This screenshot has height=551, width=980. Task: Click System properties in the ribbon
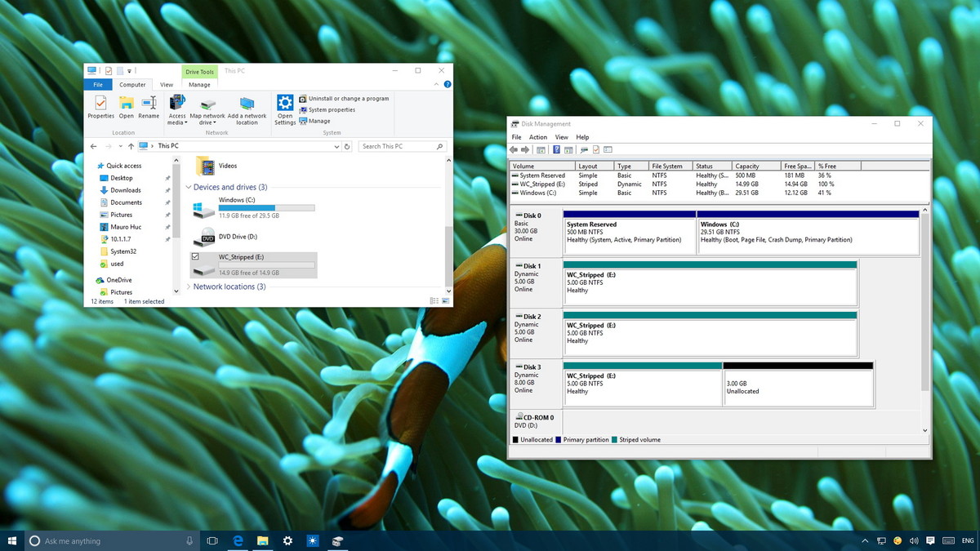(332, 109)
